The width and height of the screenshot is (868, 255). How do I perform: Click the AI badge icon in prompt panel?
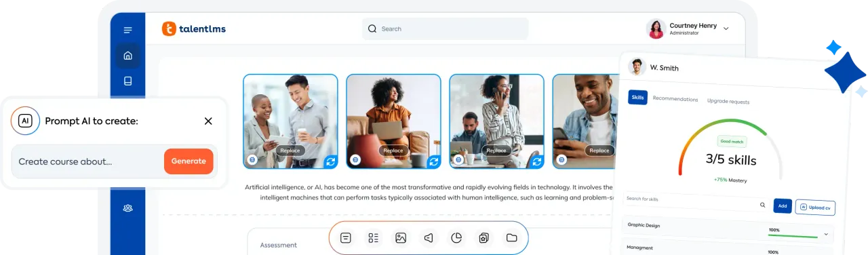tap(25, 121)
